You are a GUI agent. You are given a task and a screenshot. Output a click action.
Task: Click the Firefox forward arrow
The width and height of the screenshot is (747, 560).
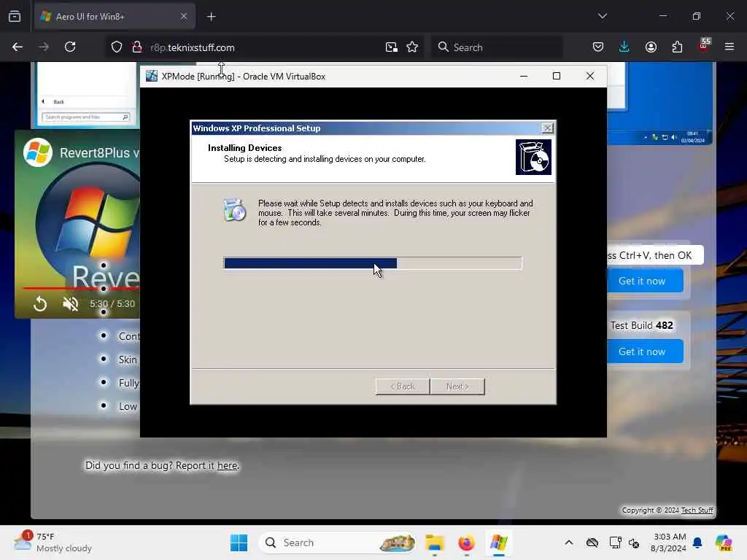pos(44,47)
